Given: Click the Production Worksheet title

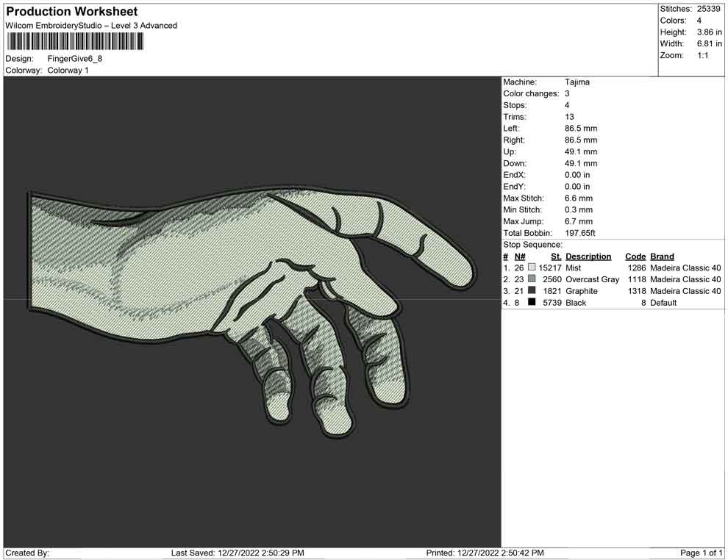Looking at the screenshot, I should pos(71,11).
